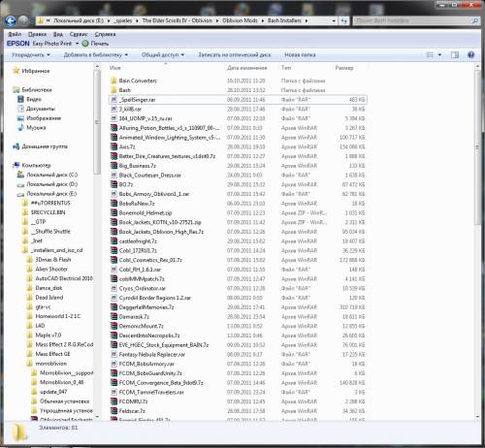Select the Bain Converters folder icon

(x=113, y=80)
